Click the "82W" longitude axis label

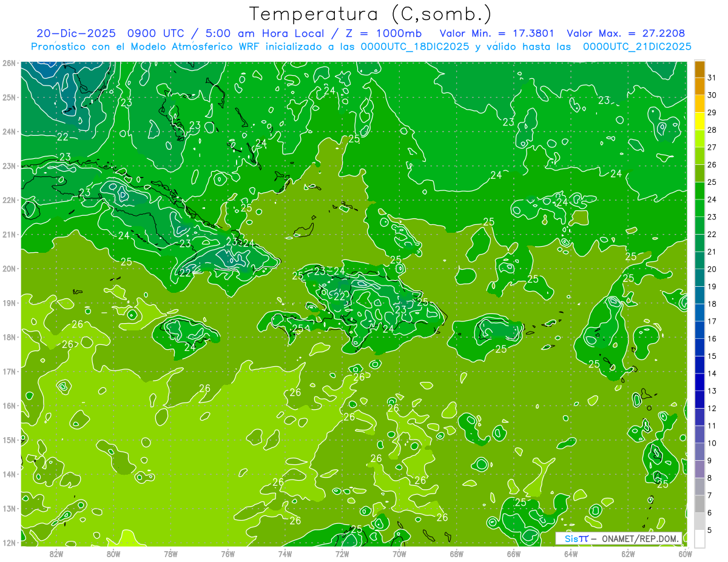coord(56,554)
